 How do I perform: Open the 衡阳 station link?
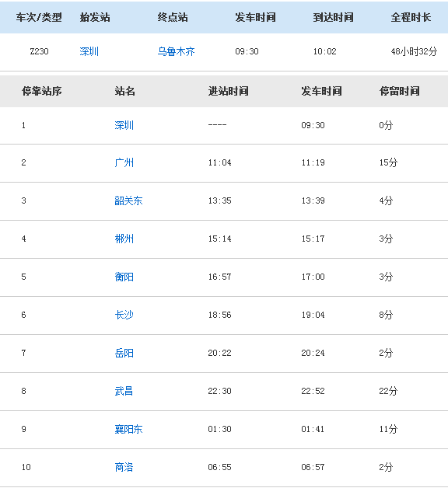click(124, 277)
